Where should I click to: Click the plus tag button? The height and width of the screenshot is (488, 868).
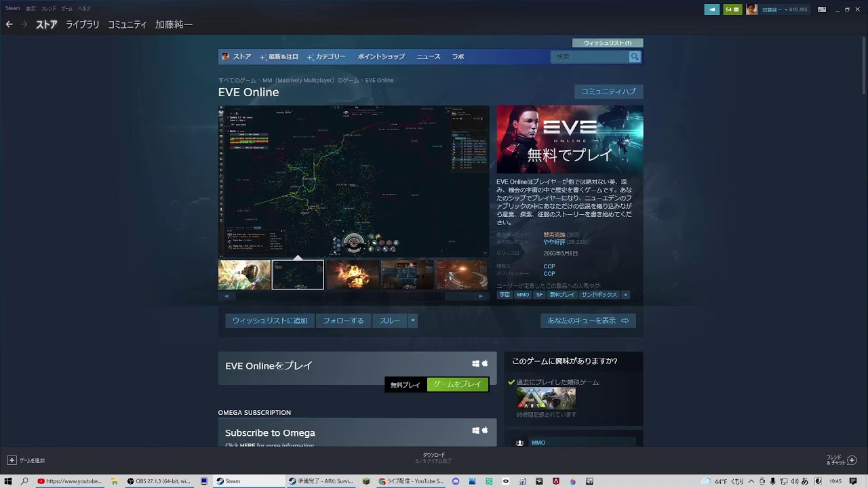tap(625, 295)
